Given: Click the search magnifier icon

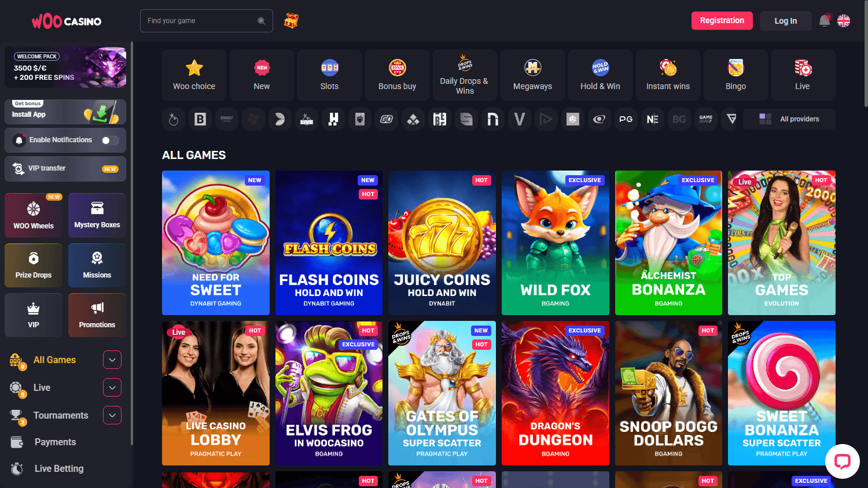Looking at the screenshot, I should click(x=261, y=21).
